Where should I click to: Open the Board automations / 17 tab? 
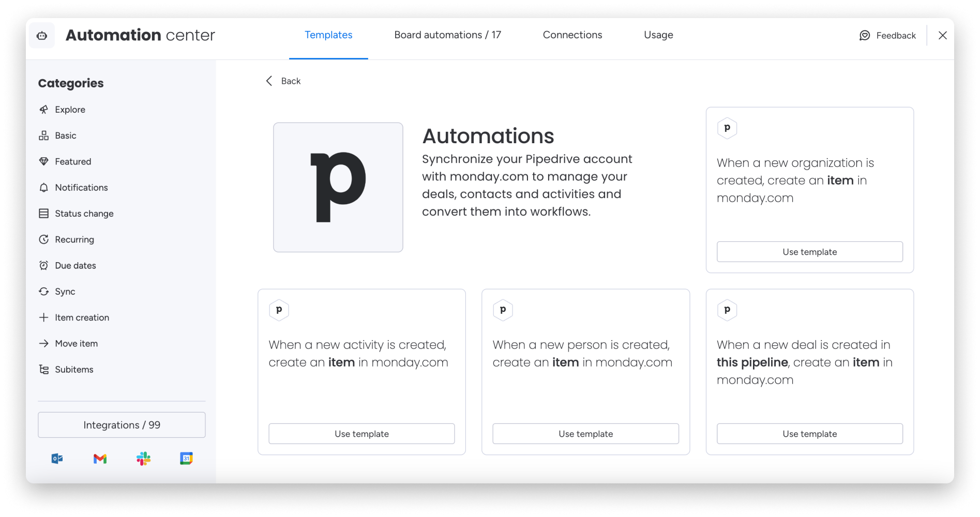tap(447, 35)
